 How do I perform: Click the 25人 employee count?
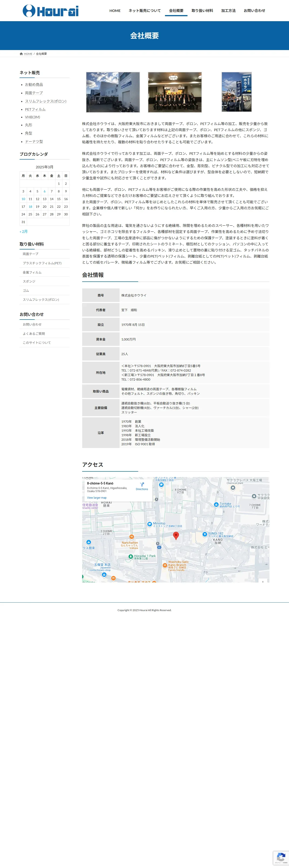click(x=124, y=354)
